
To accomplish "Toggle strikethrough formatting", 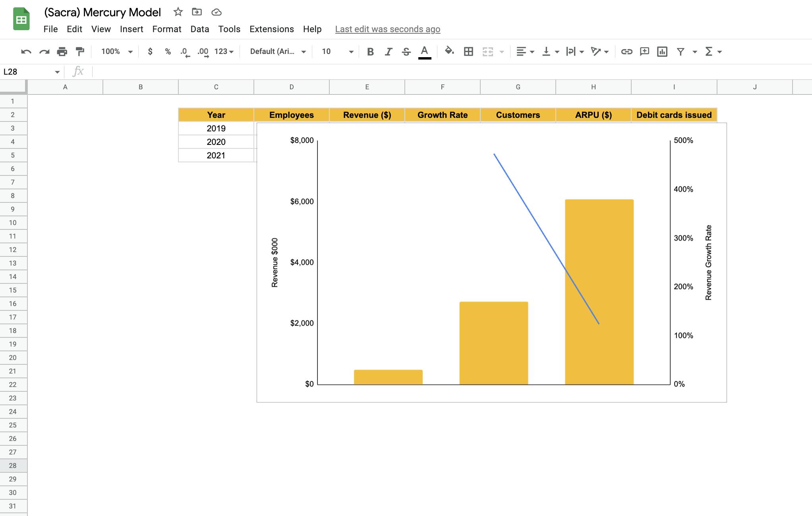I will [406, 52].
